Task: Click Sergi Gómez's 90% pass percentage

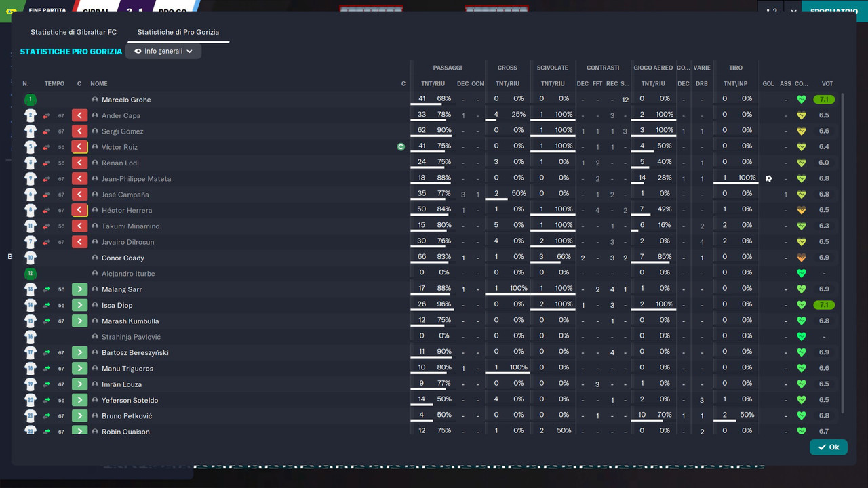Action: (x=444, y=130)
